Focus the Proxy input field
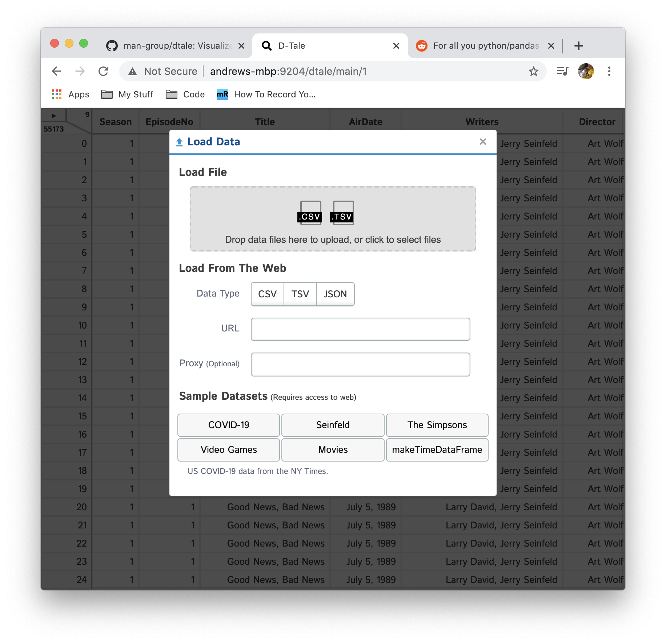Image resolution: width=666 pixels, height=644 pixels. [361, 365]
